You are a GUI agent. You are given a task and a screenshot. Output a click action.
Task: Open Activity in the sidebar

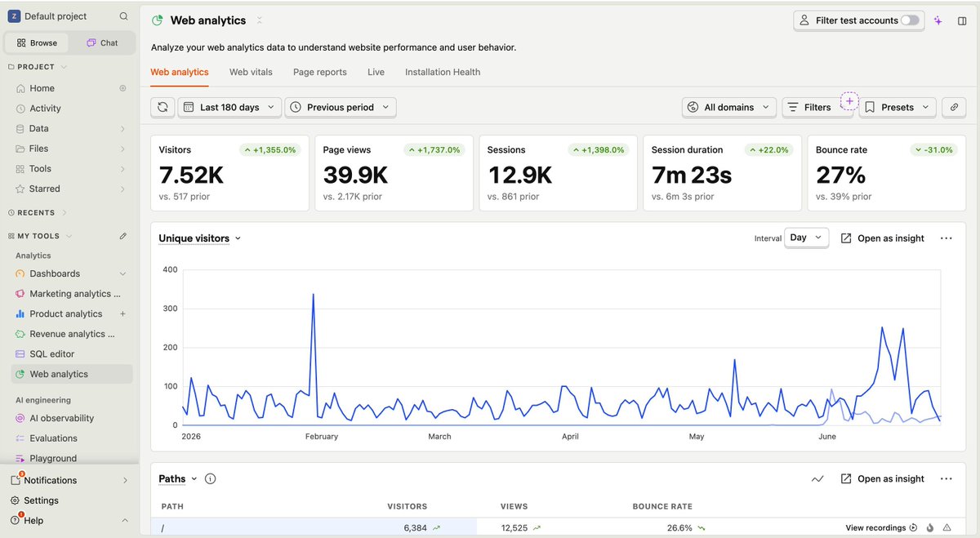point(71,109)
